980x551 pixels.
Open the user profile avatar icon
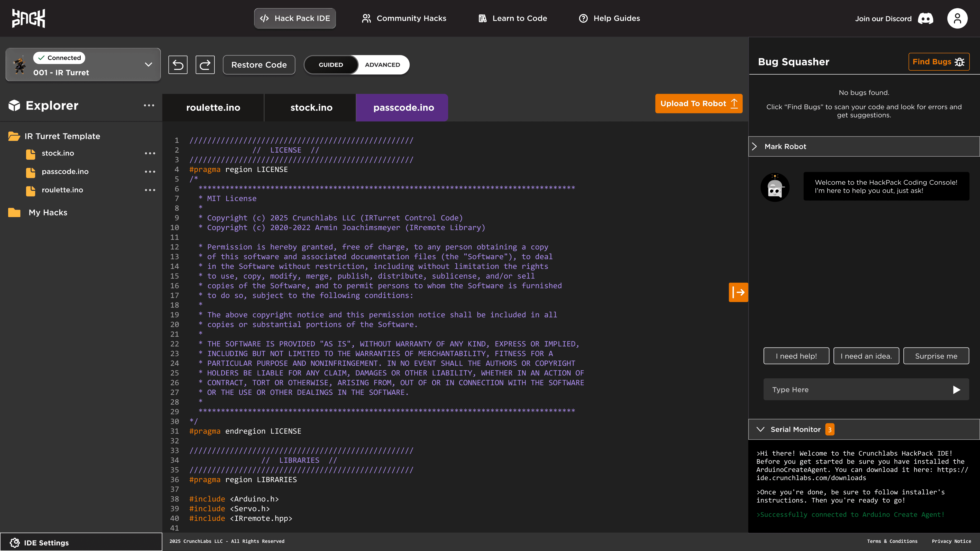point(957,18)
